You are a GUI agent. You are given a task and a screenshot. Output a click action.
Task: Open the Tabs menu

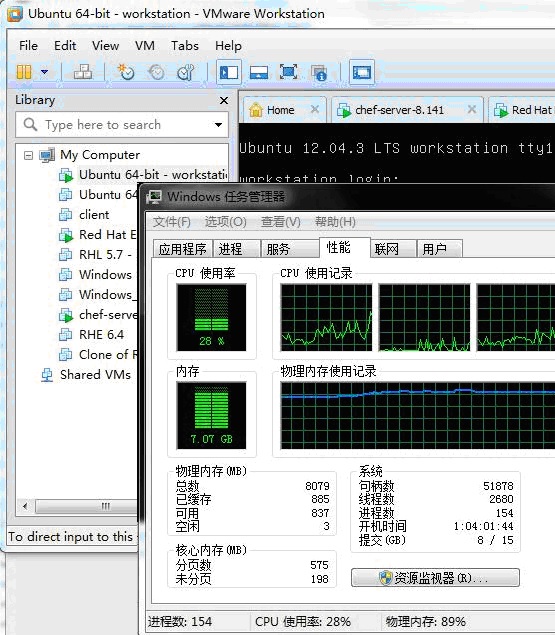tap(185, 46)
